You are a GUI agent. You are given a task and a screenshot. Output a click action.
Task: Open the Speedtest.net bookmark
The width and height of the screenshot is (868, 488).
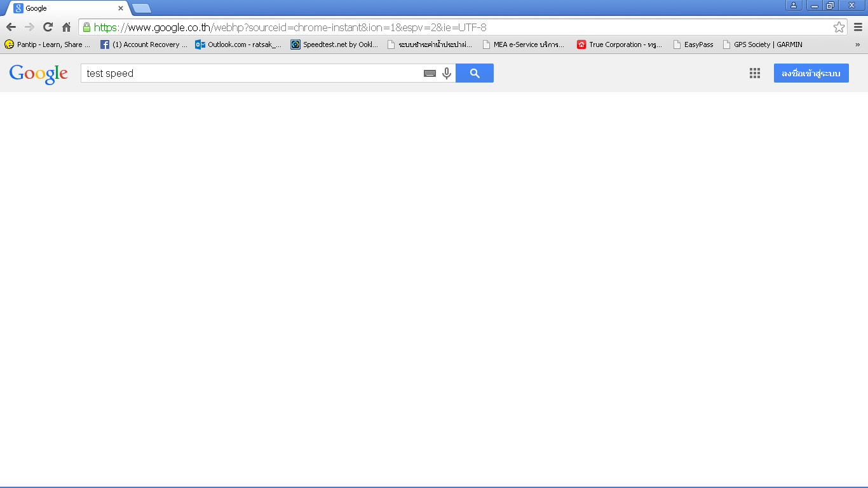[334, 44]
